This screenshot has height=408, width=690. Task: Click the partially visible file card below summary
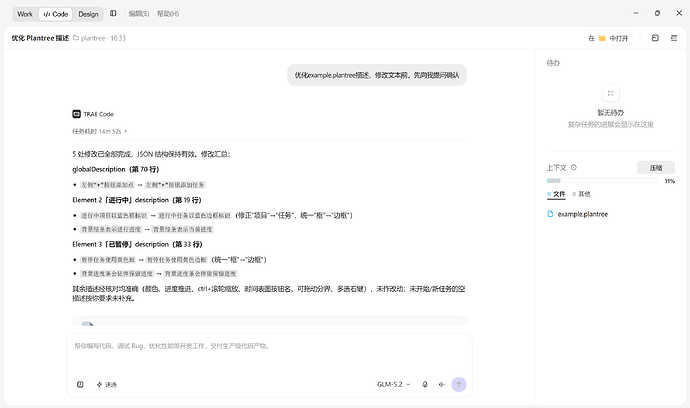[269, 321]
